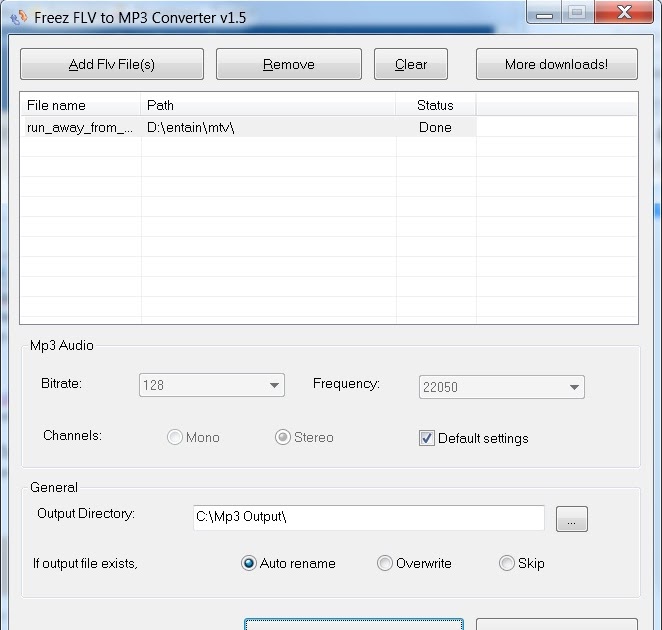The height and width of the screenshot is (630, 662).
Task: Click the Output Directory text field
Action: pos(369,517)
